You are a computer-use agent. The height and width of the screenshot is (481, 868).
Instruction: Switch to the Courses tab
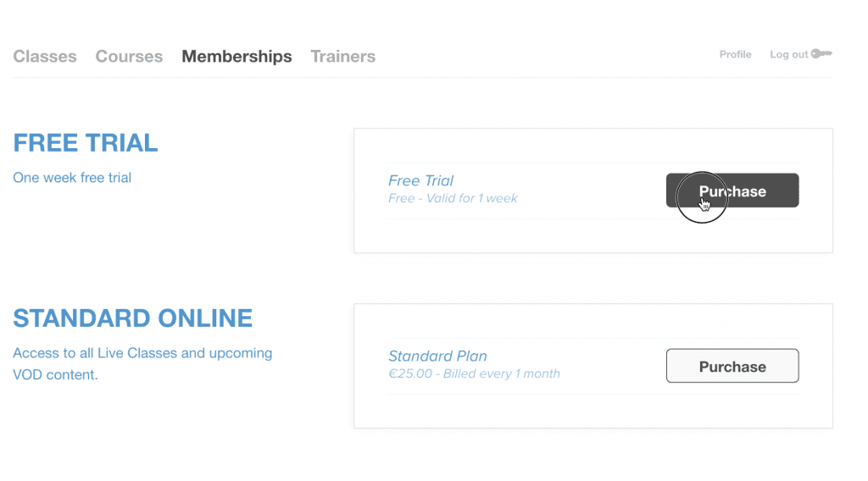click(x=129, y=57)
